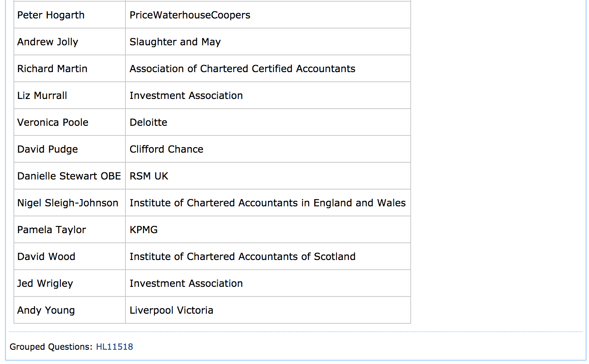Image resolution: width=589 pixels, height=364 pixels.
Task: Click the Andy Young name cell
Action: click(46, 310)
